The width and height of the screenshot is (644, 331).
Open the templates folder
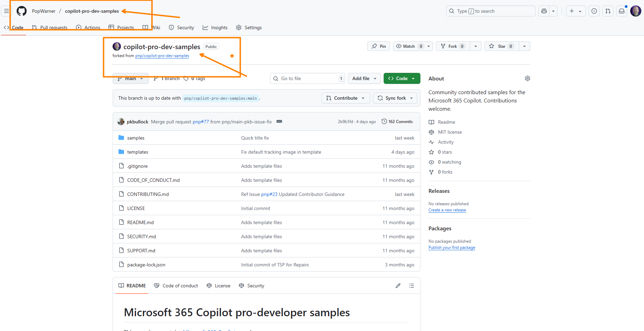coord(138,152)
